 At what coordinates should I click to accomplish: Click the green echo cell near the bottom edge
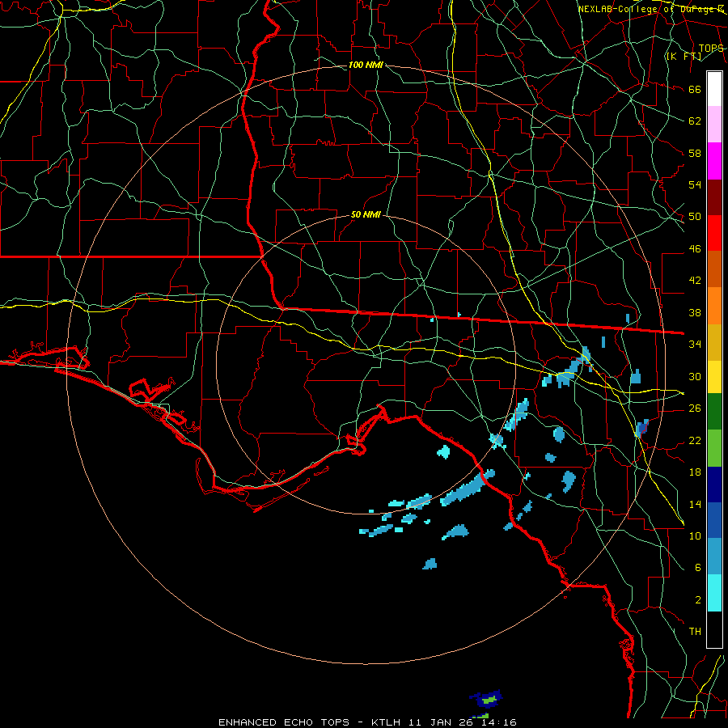[x=489, y=700]
